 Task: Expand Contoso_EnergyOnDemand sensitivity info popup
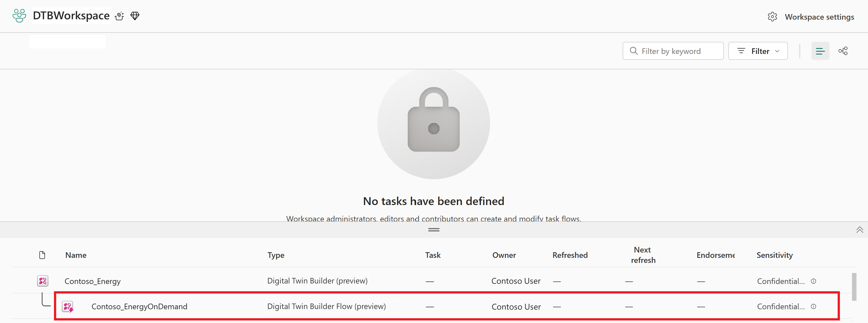pos(814,306)
